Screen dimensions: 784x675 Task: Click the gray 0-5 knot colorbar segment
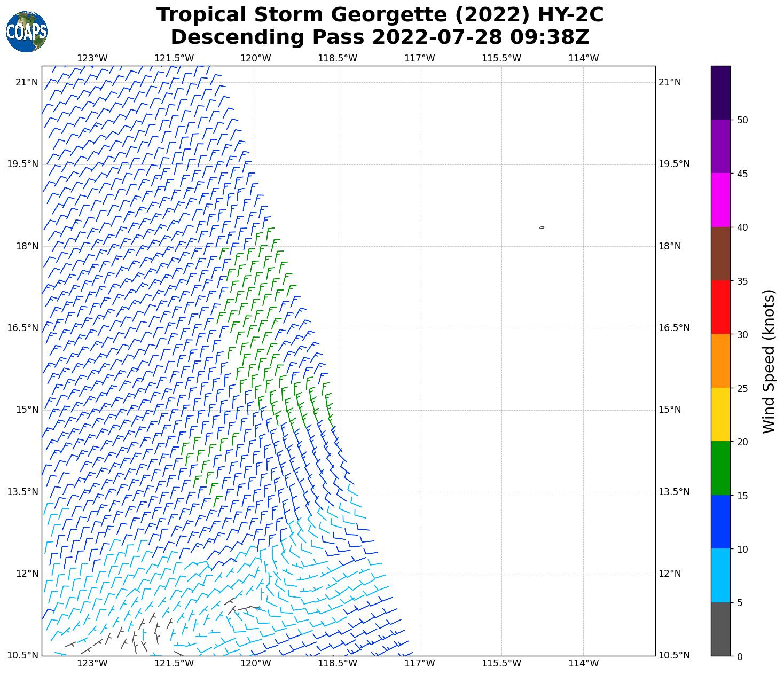click(x=720, y=629)
